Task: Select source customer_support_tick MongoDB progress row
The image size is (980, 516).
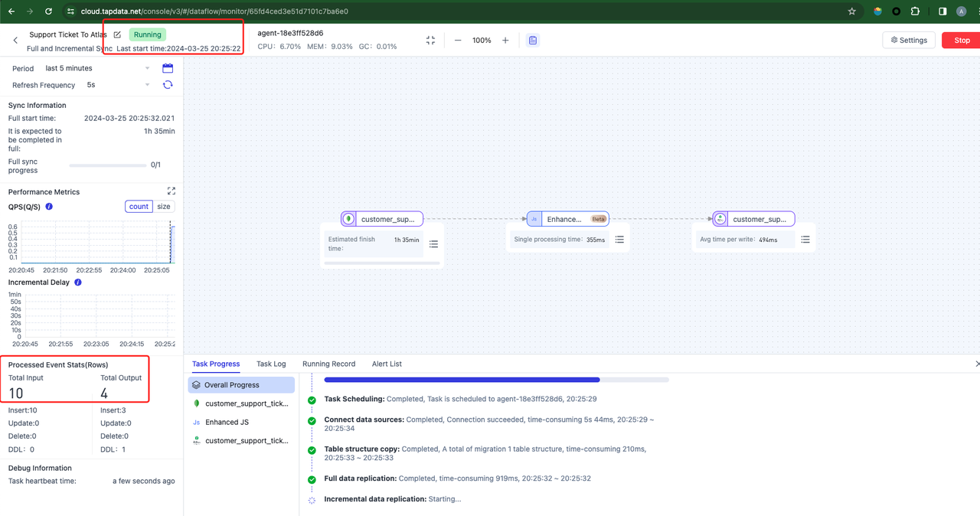Action: [x=241, y=403]
